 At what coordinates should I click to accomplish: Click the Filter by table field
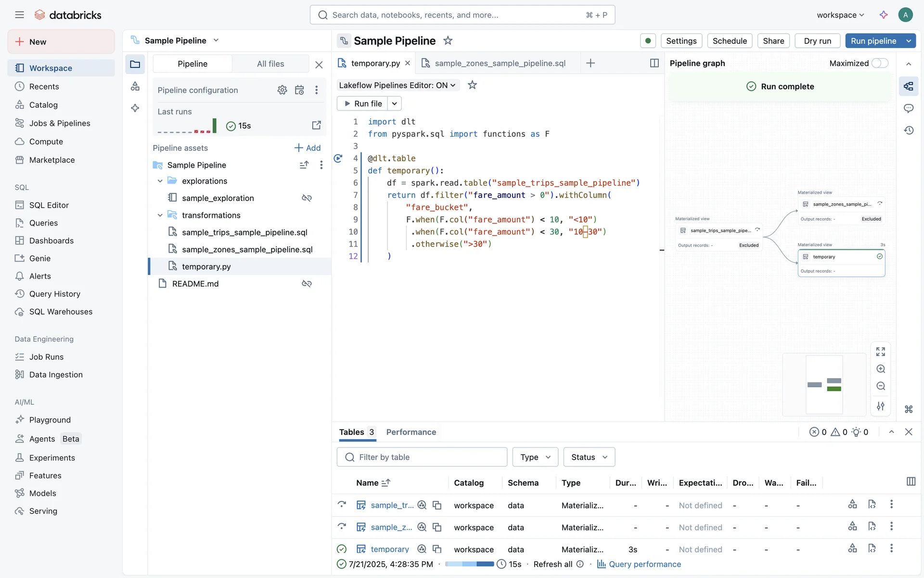click(x=422, y=457)
